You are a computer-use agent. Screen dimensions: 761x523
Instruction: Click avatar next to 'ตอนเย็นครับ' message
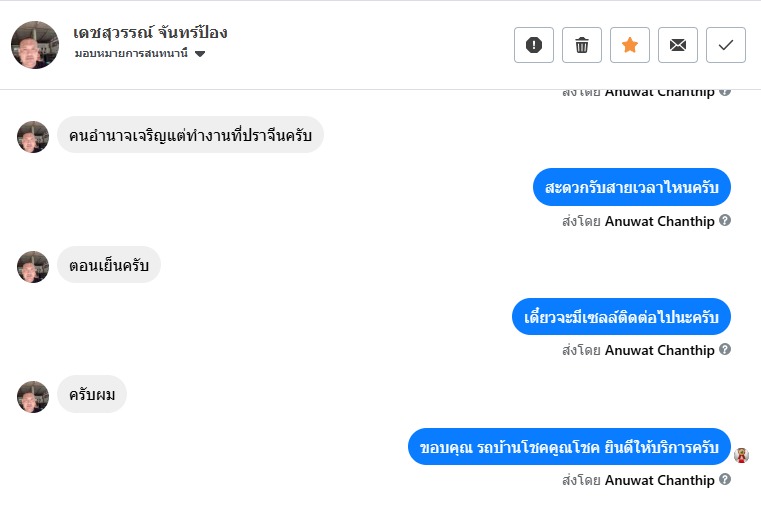(x=33, y=267)
